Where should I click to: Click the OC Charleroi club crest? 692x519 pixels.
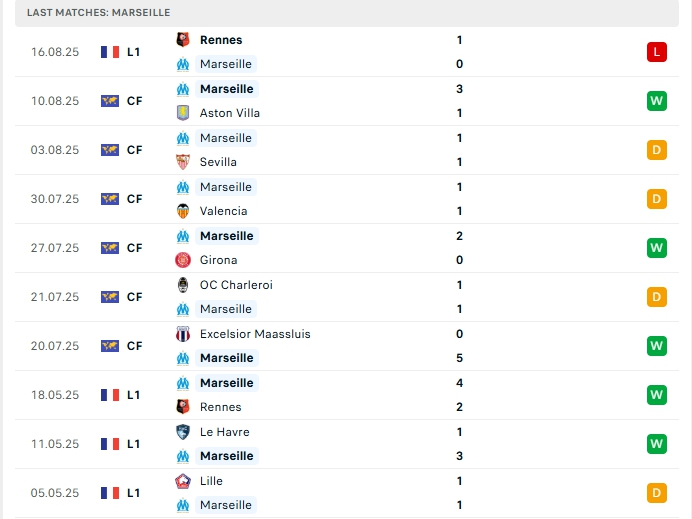pos(183,285)
